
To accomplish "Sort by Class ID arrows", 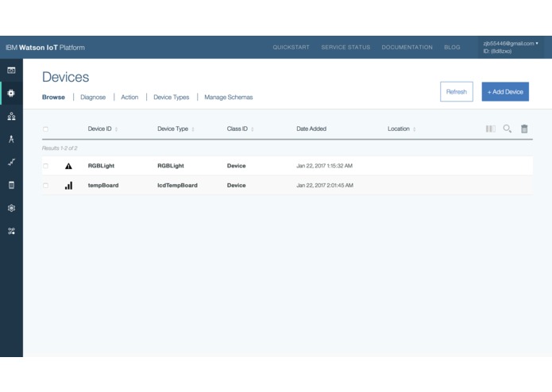I will [x=253, y=129].
